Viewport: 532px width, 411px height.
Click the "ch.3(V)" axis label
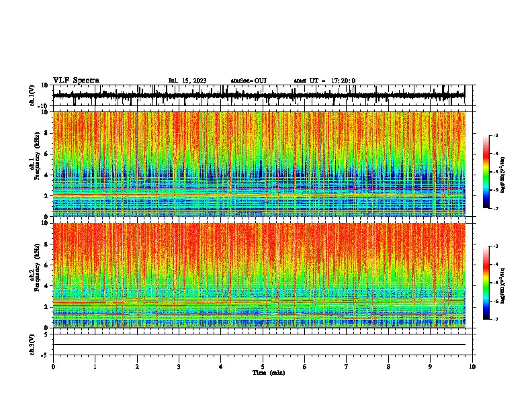click(32, 345)
